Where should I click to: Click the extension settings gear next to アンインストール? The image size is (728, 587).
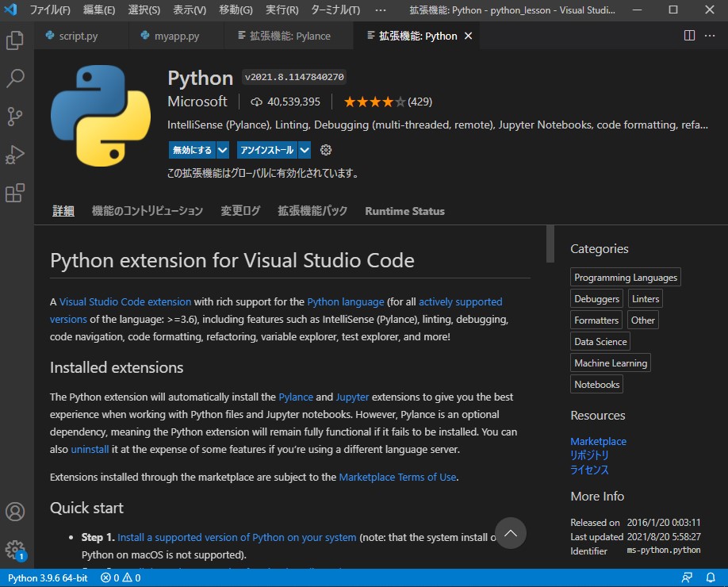(326, 150)
